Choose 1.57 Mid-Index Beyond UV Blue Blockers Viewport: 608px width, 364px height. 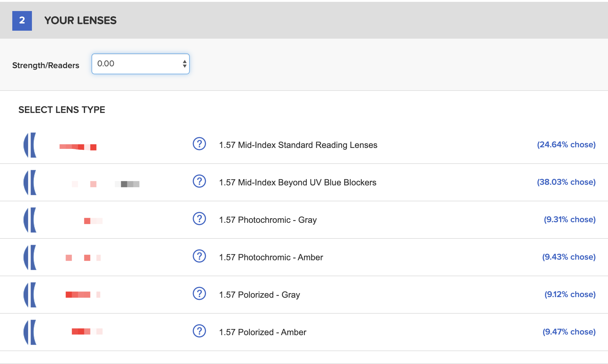[x=298, y=182]
